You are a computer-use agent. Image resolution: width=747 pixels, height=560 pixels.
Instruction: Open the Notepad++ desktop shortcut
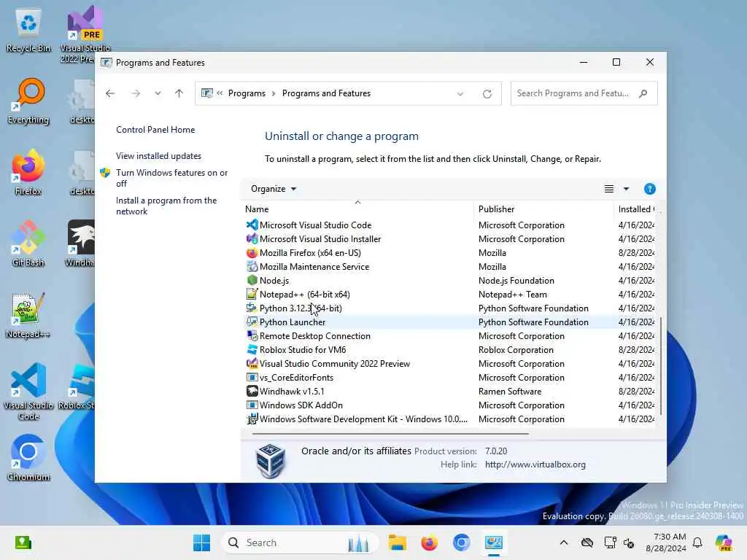point(28,316)
